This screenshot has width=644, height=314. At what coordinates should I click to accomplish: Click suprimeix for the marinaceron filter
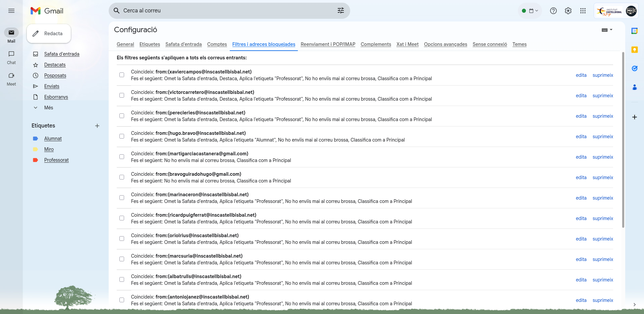602,198
